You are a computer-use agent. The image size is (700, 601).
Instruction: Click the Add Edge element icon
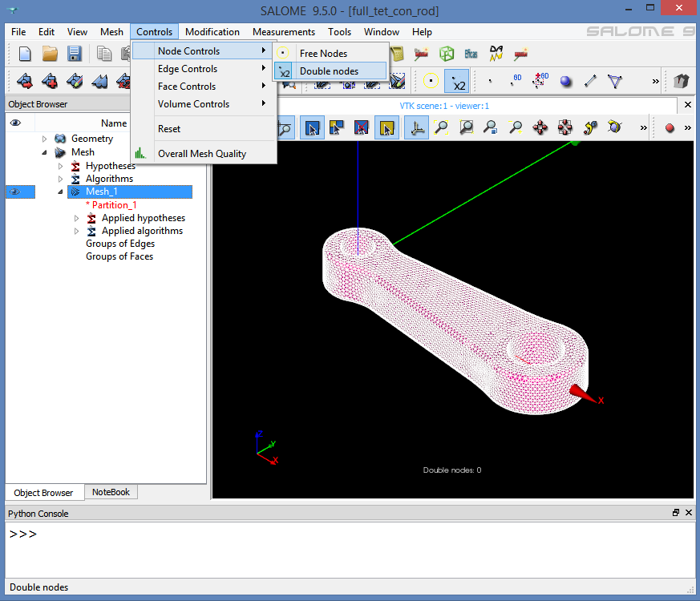[x=590, y=81]
